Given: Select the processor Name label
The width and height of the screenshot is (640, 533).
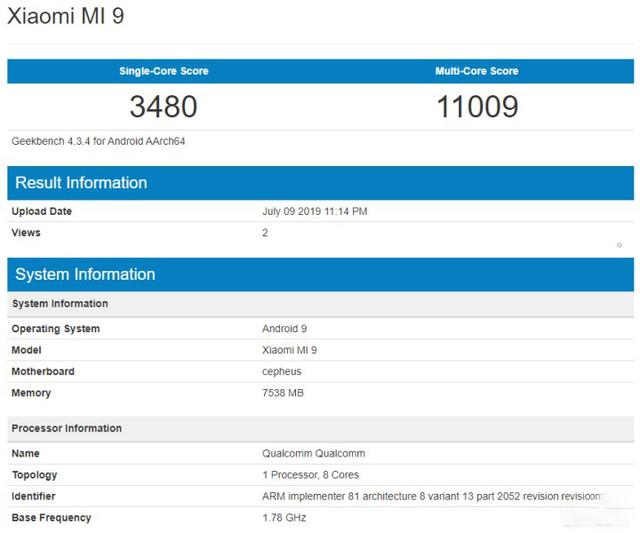Looking at the screenshot, I should tap(25, 453).
